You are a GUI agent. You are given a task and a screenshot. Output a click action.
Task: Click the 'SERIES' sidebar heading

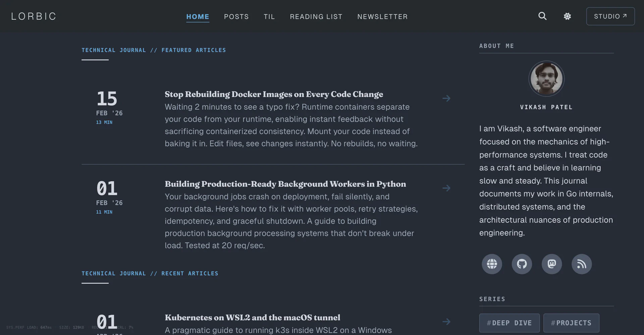click(x=492, y=299)
